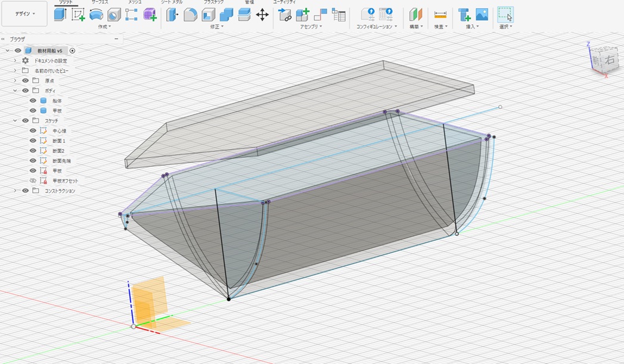624x364 pixels.
Task: Activate the Select (選択) tool icon
Action: point(506,13)
